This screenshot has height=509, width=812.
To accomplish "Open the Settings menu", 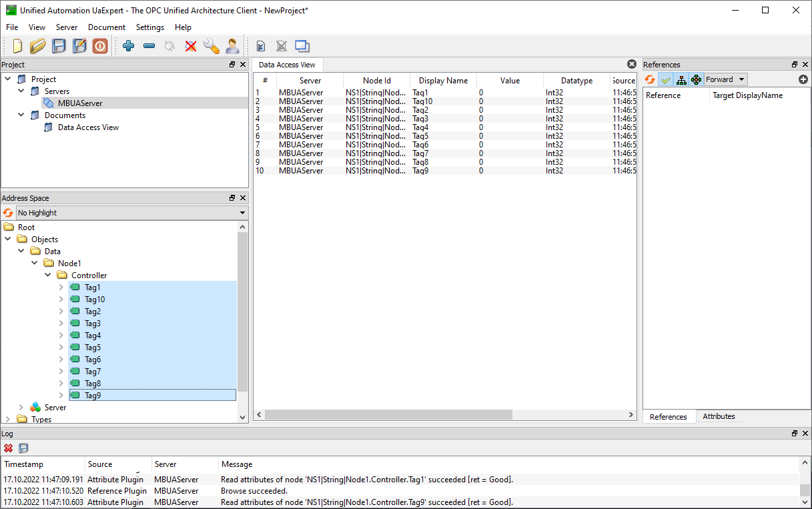I will coord(150,27).
